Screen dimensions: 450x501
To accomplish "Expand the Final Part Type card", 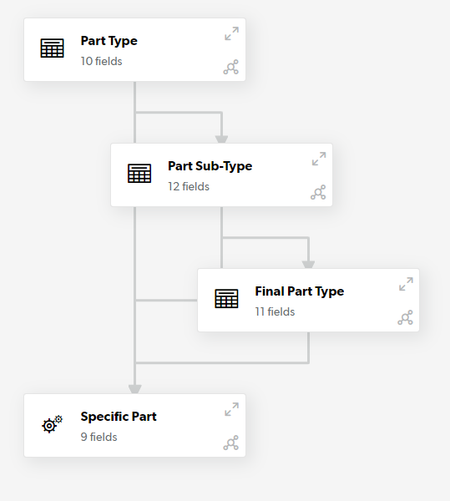I will click(x=406, y=284).
